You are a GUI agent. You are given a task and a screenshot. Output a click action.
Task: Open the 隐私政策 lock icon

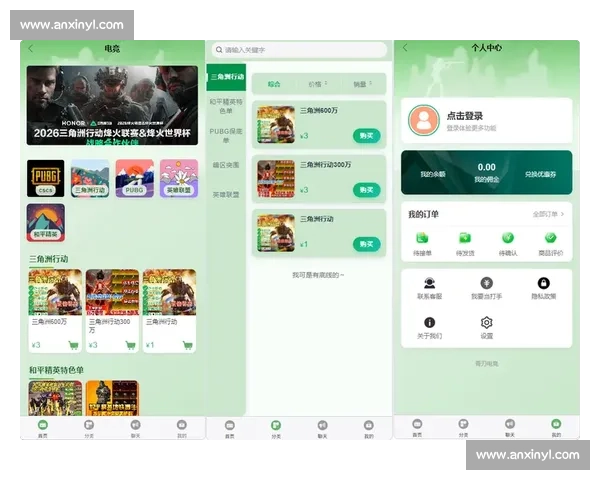tap(543, 283)
